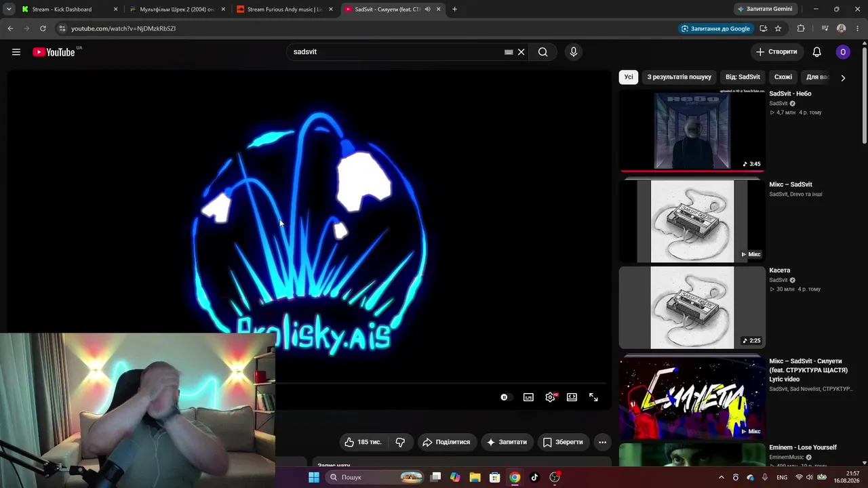Switch to 'Stream Furious Andy music' tab
The height and width of the screenshot is (488, 868).
pos(285,9)
